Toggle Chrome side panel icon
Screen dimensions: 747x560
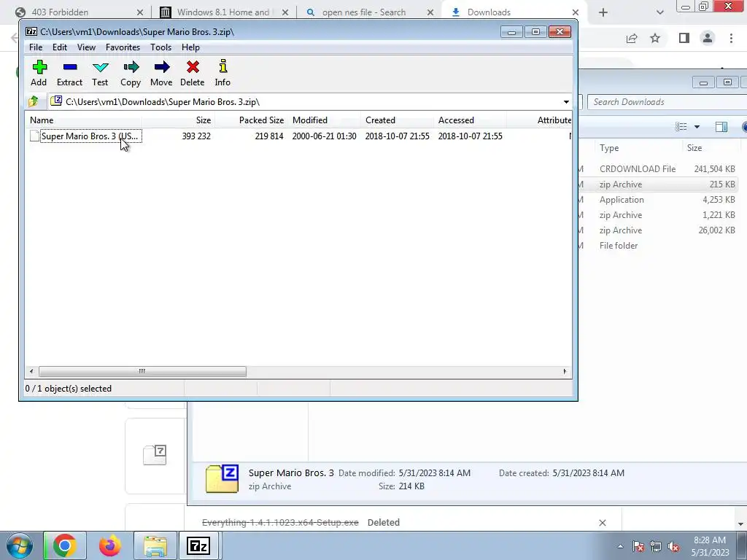(x=684, y=38)
